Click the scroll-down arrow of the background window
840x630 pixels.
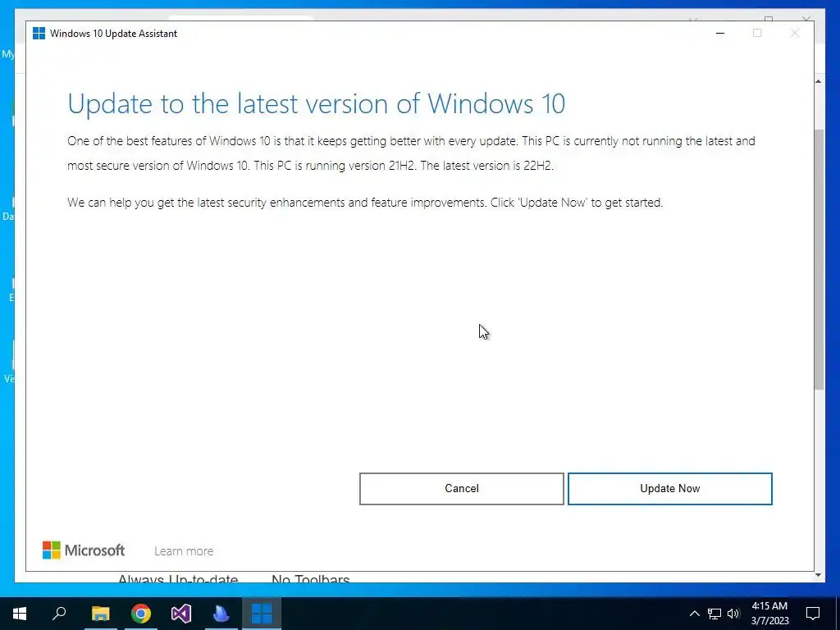tap(818, 575)
